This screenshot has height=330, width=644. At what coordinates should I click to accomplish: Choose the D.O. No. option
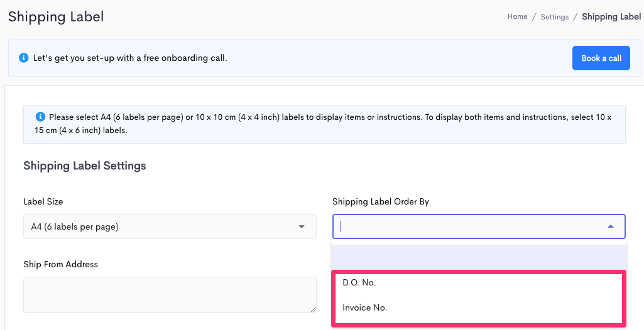pyautogui.click(x=479, y=282)
